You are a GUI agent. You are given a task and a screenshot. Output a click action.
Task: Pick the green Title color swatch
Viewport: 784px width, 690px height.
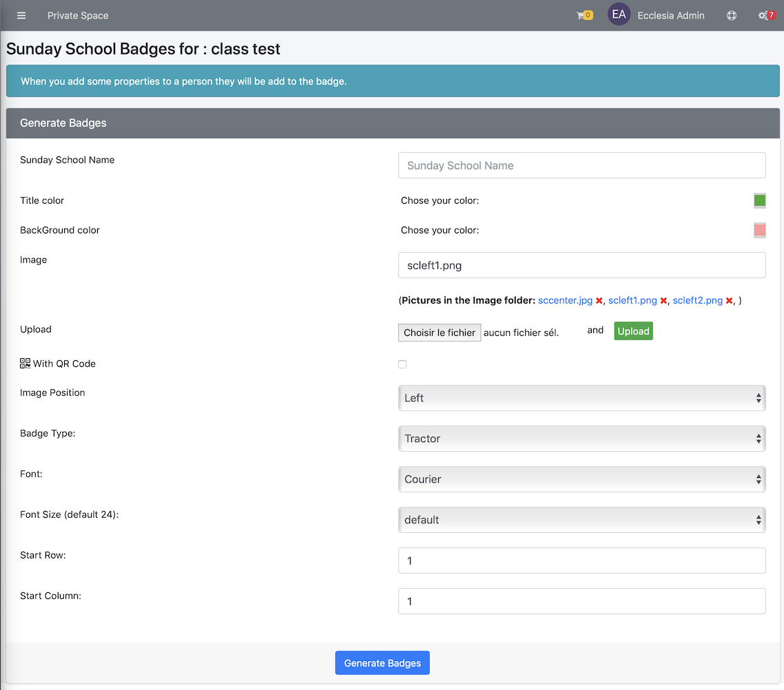point(759,200)
